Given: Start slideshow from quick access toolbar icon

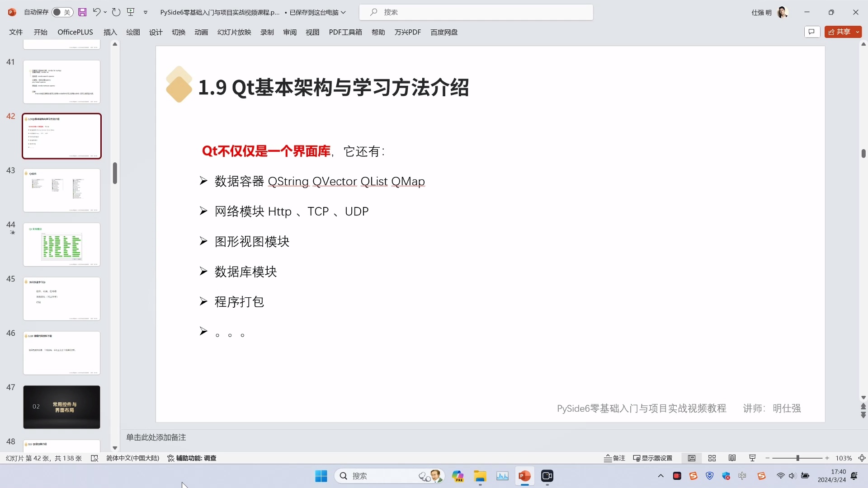Looking at the screenshot, I should coord(131,12).
